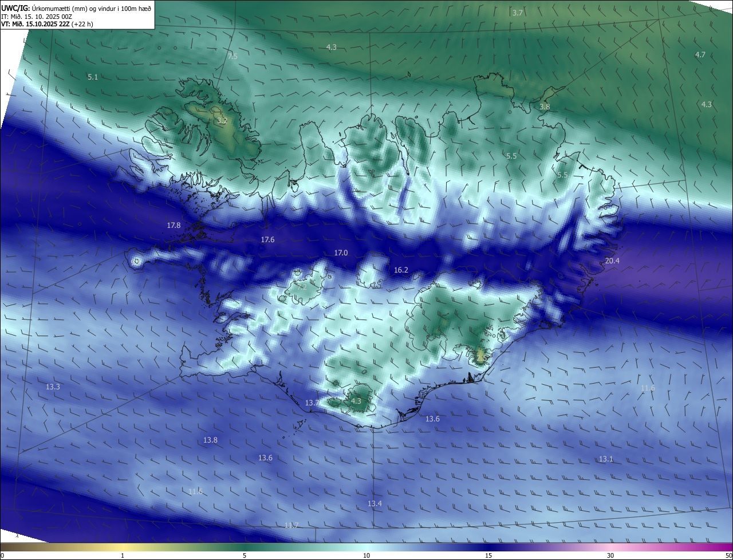The height and width of the screenshot is (560, 733).
Task: Click the 13.1 value label
Action: (x=606, y=459)
